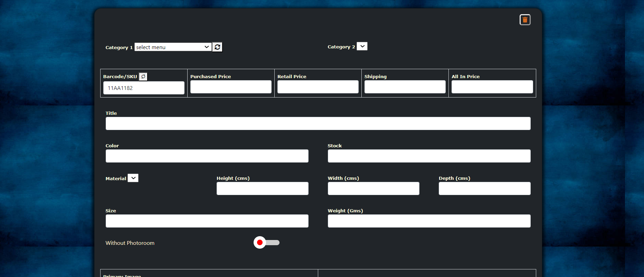The height and width of the screenshot is (277, 644).
Task: Click into the Shipping field
Action: [405, 87]
